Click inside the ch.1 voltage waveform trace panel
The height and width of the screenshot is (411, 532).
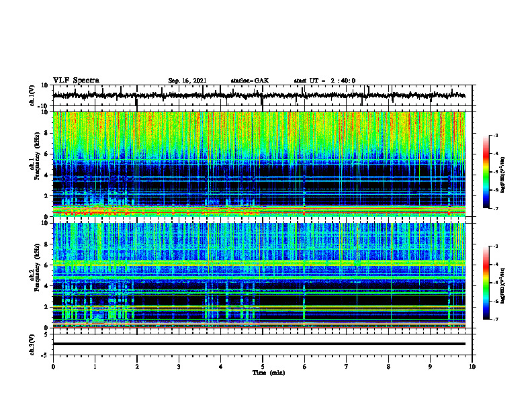[x=262, y=95]
